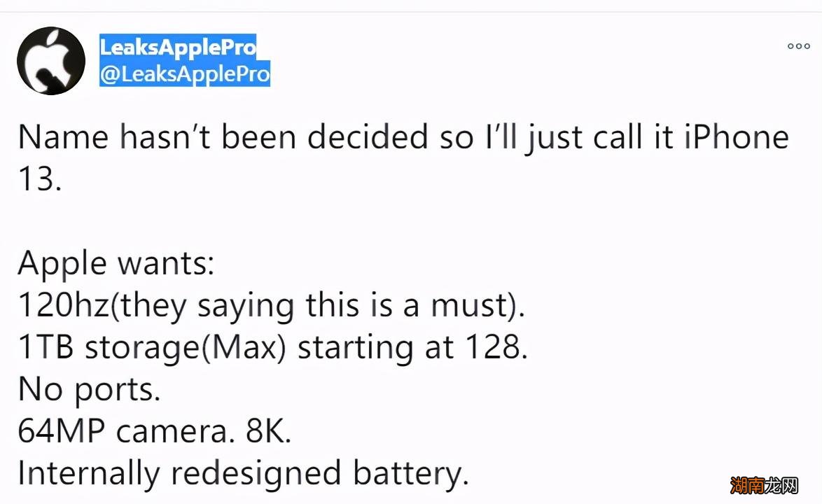The width and height of the screenshot is (822, 504).
Task: Click the @LeaksApplePro handle
Action: pyautogui.click(x=185, y=74)
